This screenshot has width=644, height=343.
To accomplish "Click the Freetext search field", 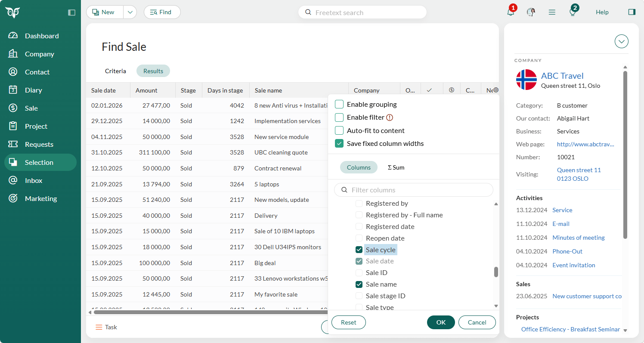I will click(x=362, y=12).
